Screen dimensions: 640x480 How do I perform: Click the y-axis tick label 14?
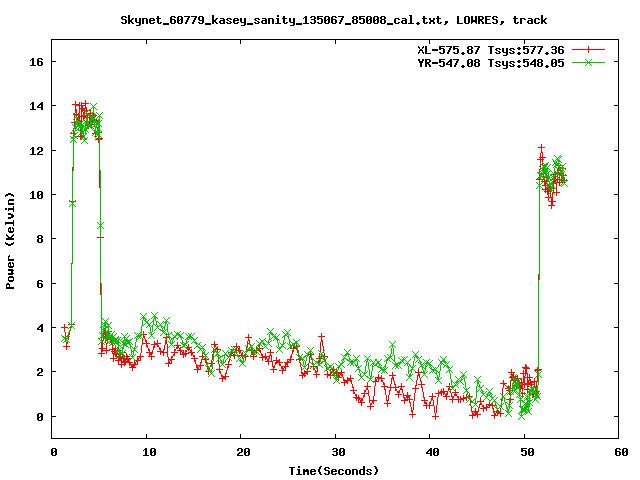pos(36,106)
